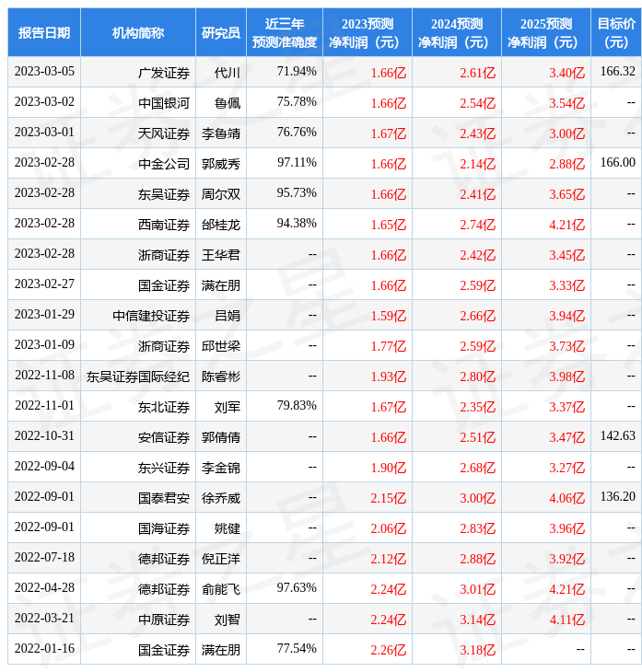This screenshot has width=642, height=672.
Task: Click analyst name 郭威秀
Action: (221, 164)
